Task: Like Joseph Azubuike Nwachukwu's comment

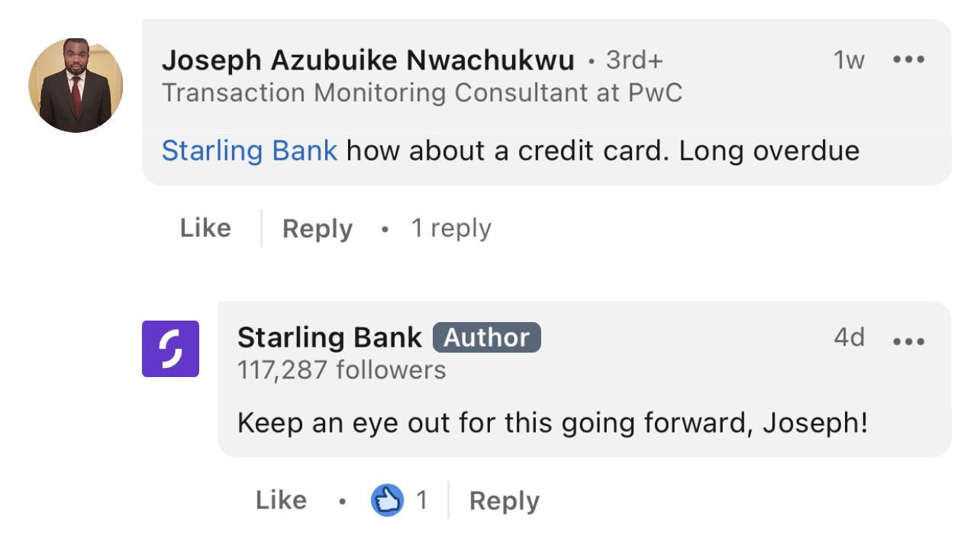Action: [x=205, y=228]
